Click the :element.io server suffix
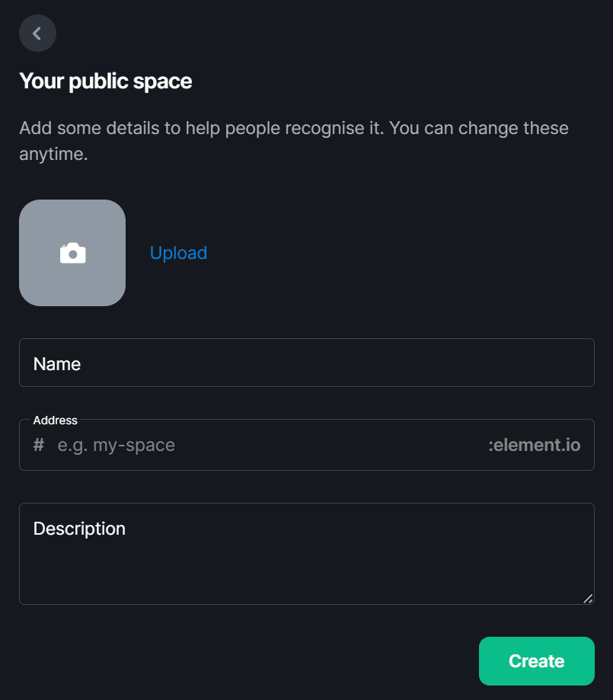The image size is (613, 700). coord(534,445)
